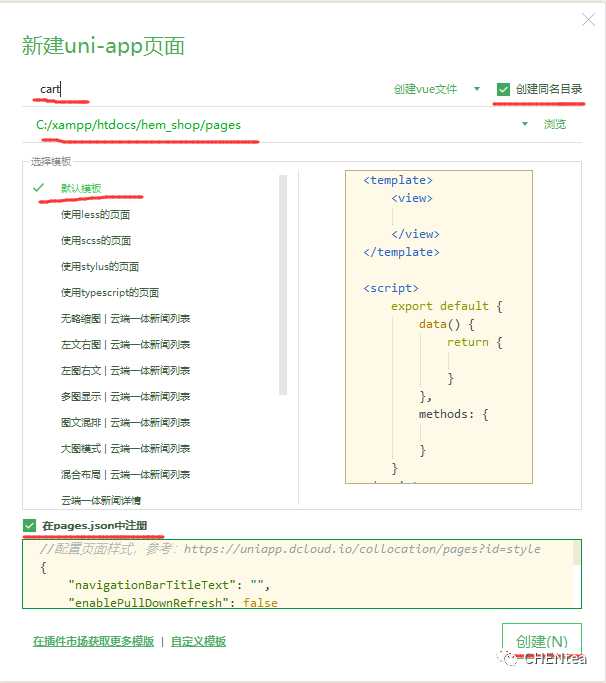
Task: Click the 浏览 browse button
Action: click(555, 125)
